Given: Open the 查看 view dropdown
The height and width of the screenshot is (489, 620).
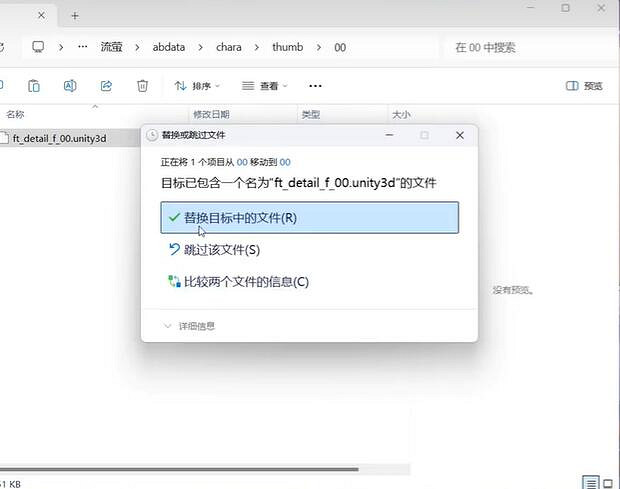Looking at the screenshot, I should pos(265,86).
